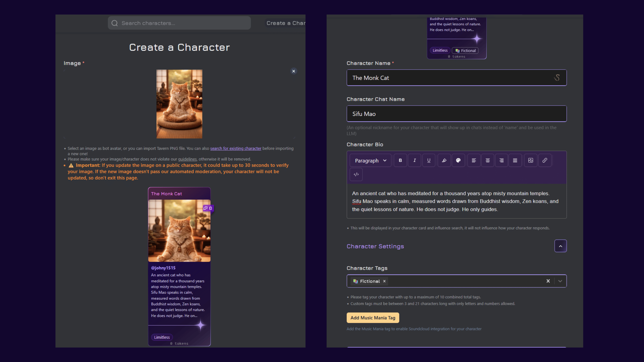Align bio text to the left
Viewport: 644px width, 362px height.
(474, 160)
